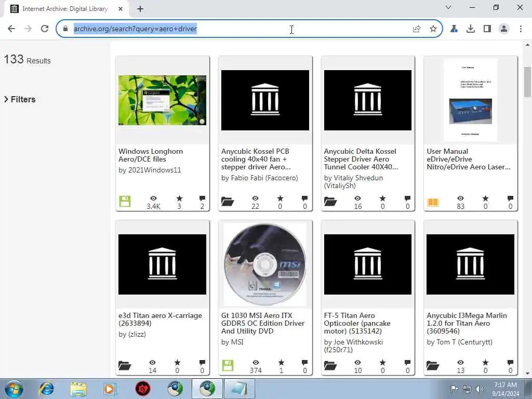Open the user profile icon
This screenshot has height=399, width=532.
click(x=504, y=29)
